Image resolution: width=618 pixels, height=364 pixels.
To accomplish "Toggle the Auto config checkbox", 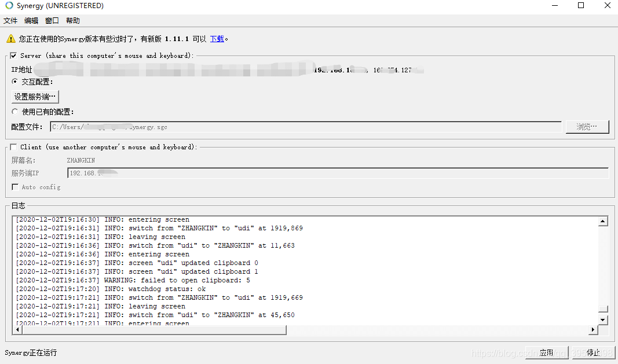I will point(16,187).
